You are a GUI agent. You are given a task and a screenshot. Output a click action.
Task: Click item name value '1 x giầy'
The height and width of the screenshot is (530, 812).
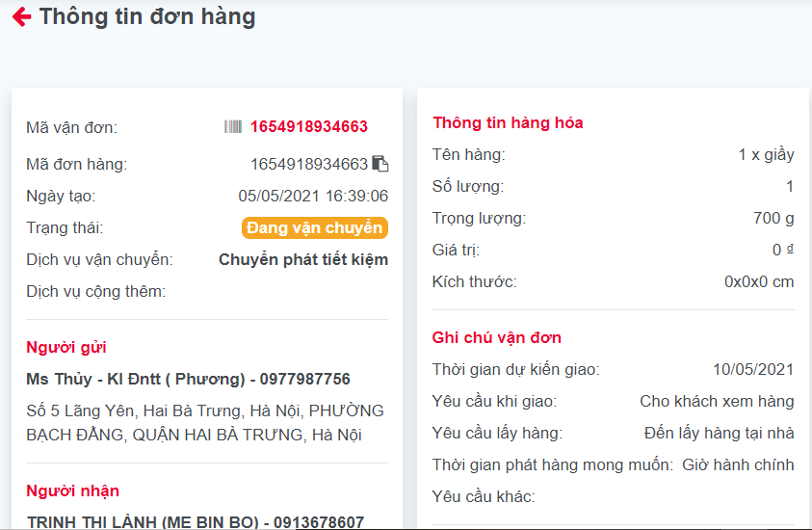click(766, 154)
